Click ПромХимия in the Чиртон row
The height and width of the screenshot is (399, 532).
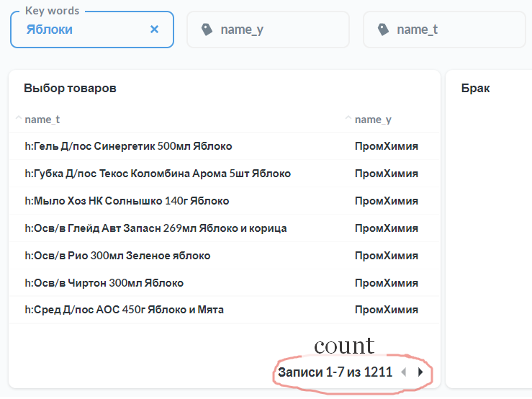(387, 283)
